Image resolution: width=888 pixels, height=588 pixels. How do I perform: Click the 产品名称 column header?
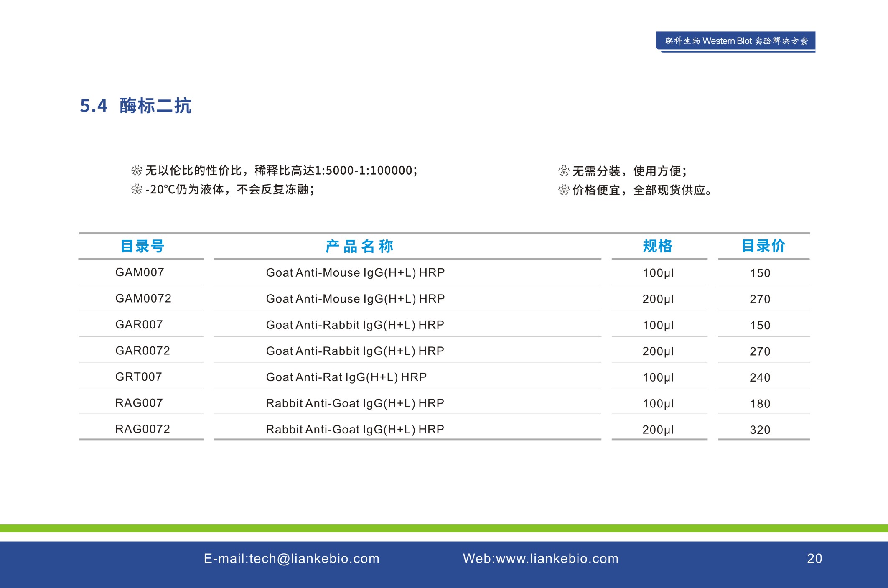coord(359,246)
